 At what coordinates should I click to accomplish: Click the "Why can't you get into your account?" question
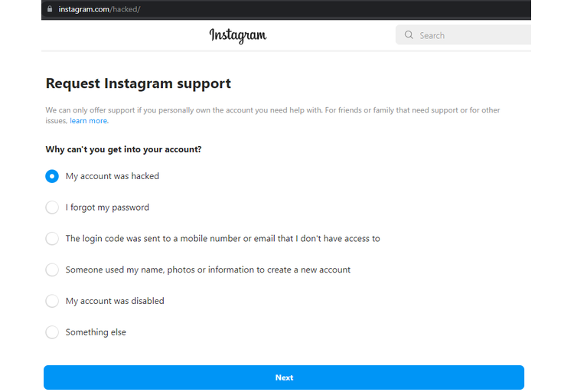(124, 149)
